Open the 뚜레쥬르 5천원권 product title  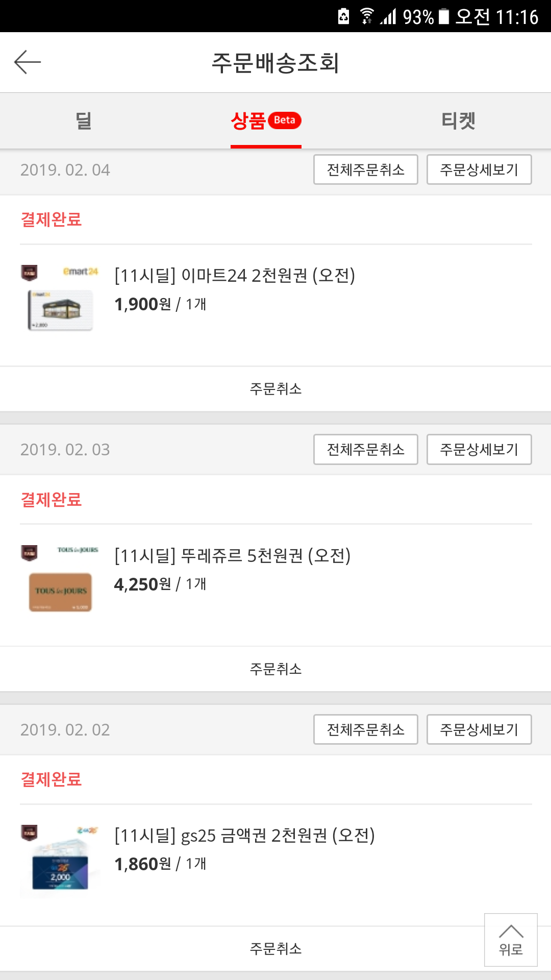pos(233,555)
